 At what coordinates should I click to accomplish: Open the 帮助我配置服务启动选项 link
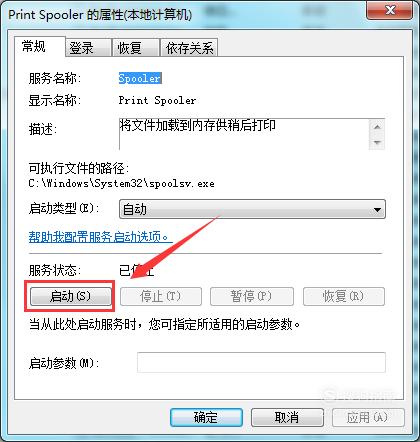(x=100, y=237)
